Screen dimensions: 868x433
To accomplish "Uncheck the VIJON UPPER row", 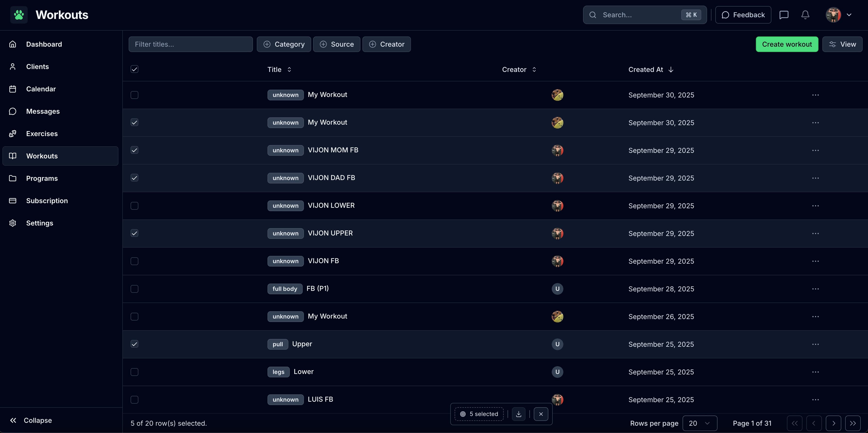I will 134,233.
